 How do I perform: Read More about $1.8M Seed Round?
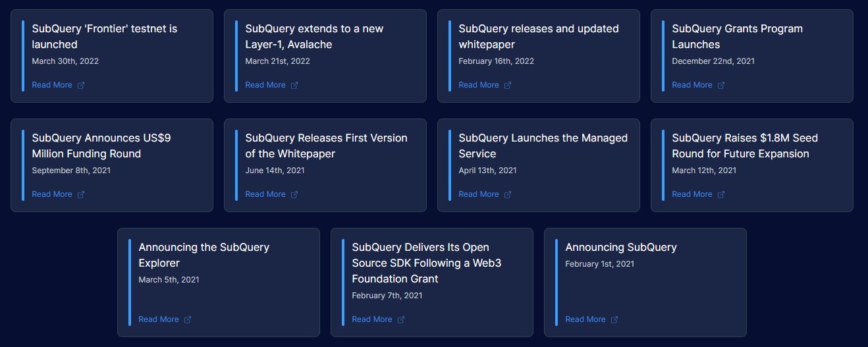tap(692, 194)
